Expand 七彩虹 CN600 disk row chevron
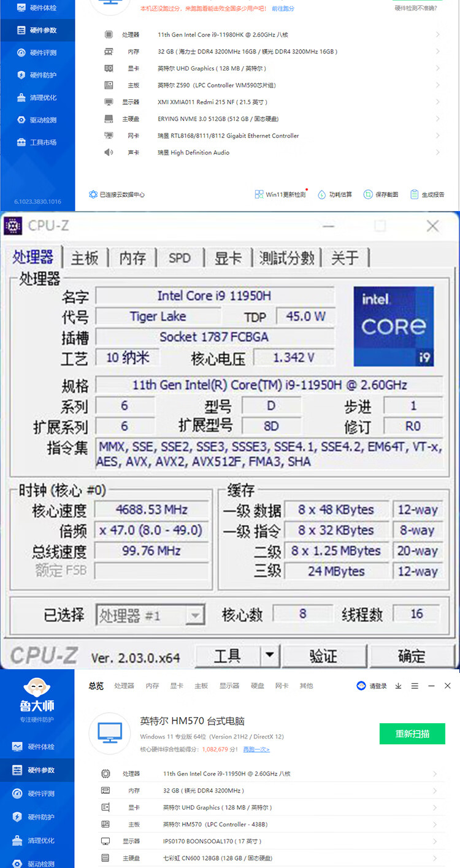 tap(435, 858)
